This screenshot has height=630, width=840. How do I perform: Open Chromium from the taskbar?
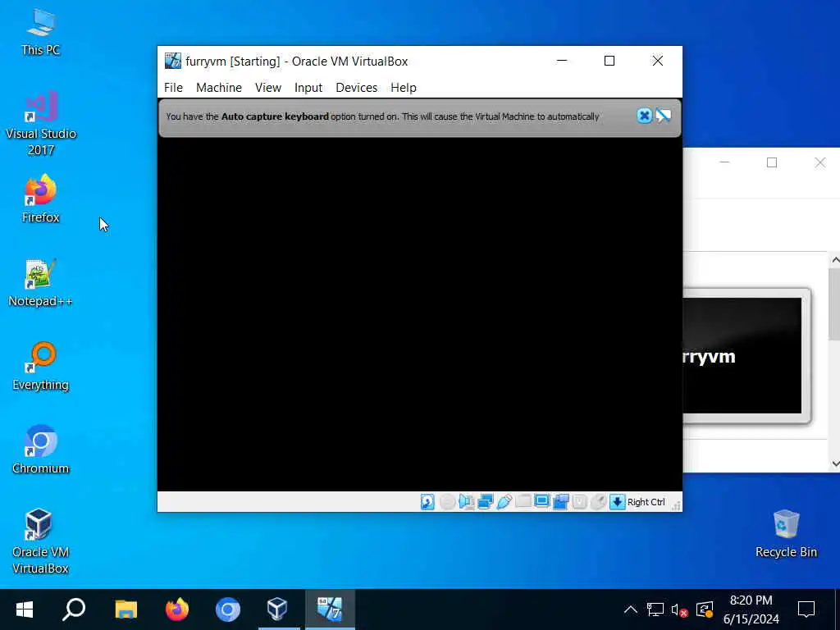(228, 609)
